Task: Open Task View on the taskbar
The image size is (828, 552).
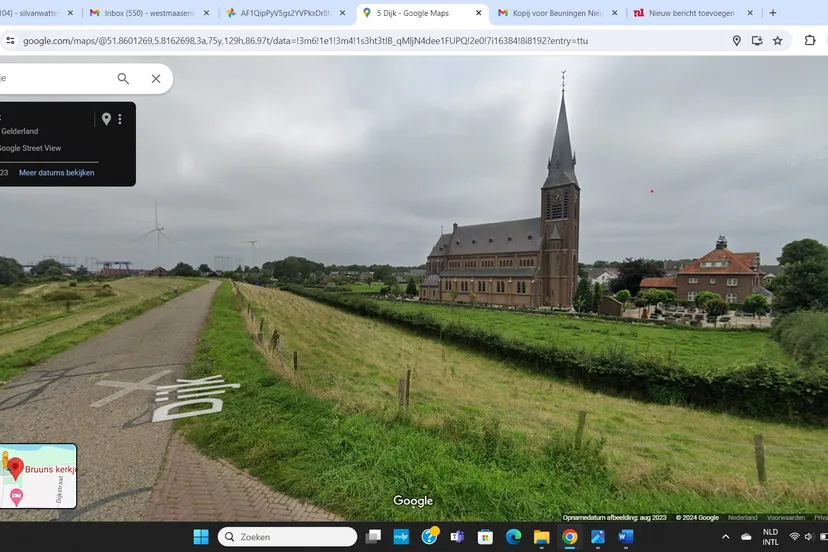Action: (373, 537)
